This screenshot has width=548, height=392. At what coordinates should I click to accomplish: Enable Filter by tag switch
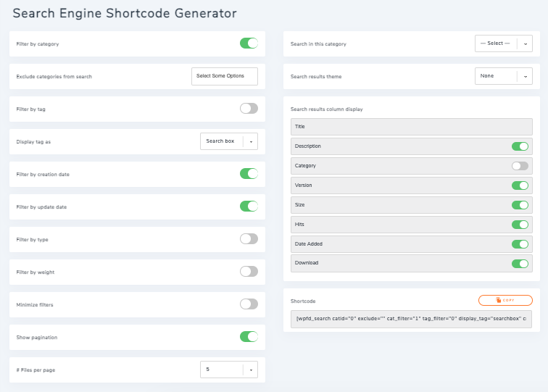click(x=249, y=109)
